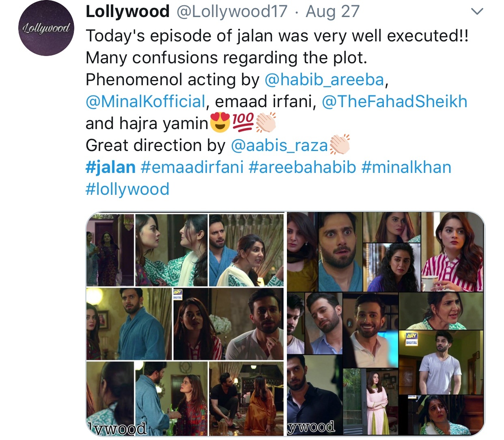Image resolution: width=504 pixels, height=440 pixels.
Task: Select the 100 points emoji
Action: click(x=243, y=123)
